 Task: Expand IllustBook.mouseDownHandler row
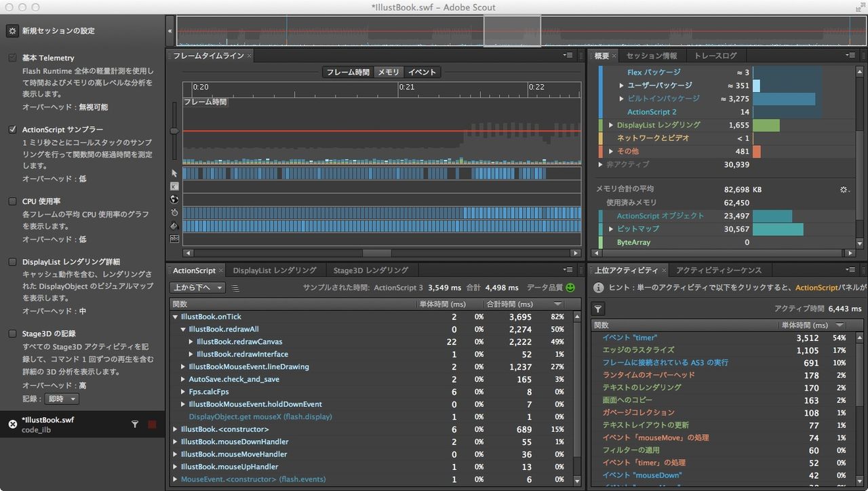pyautogui.click(x=176, y=441)
